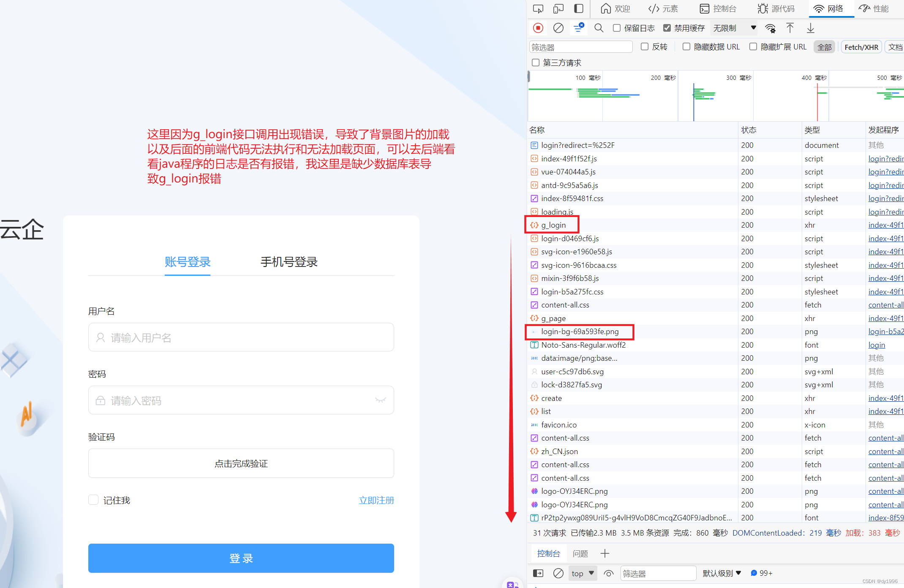The height and width of the screenshot is (588, 904).
Task: Click the export HAR download arrow
Action: click(810, 28)
